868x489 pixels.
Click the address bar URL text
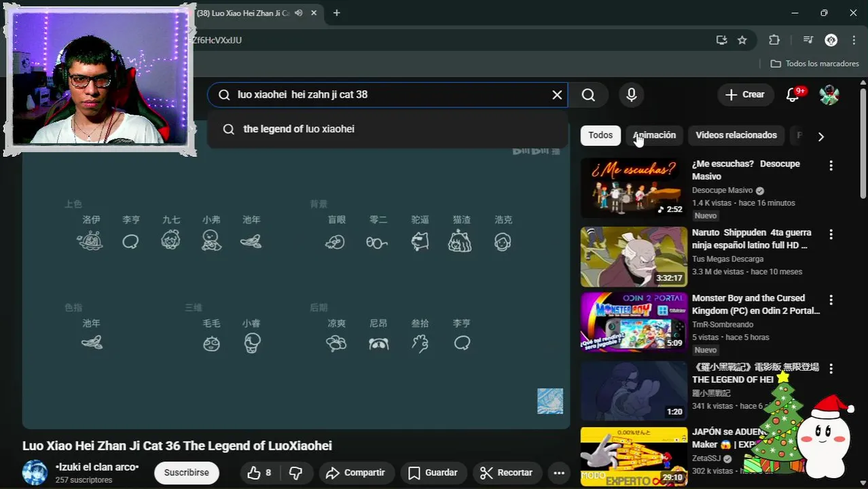point(217,40)
